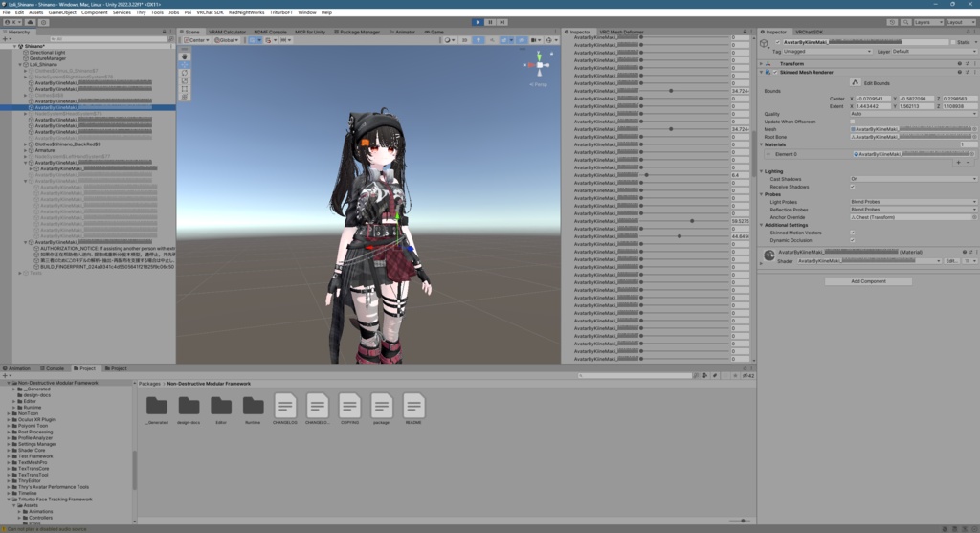
Task: Open the cloud services icon
Action: click(x=30, y=22)
